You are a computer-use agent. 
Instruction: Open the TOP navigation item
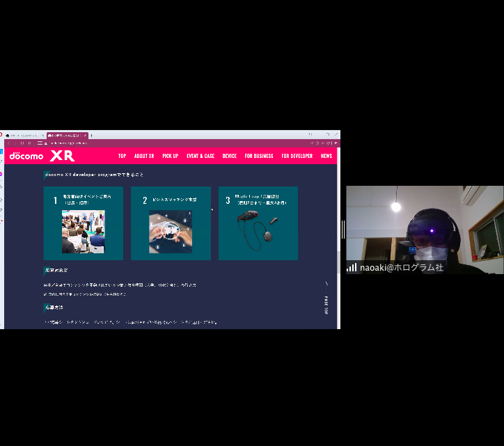pos(122,156)
